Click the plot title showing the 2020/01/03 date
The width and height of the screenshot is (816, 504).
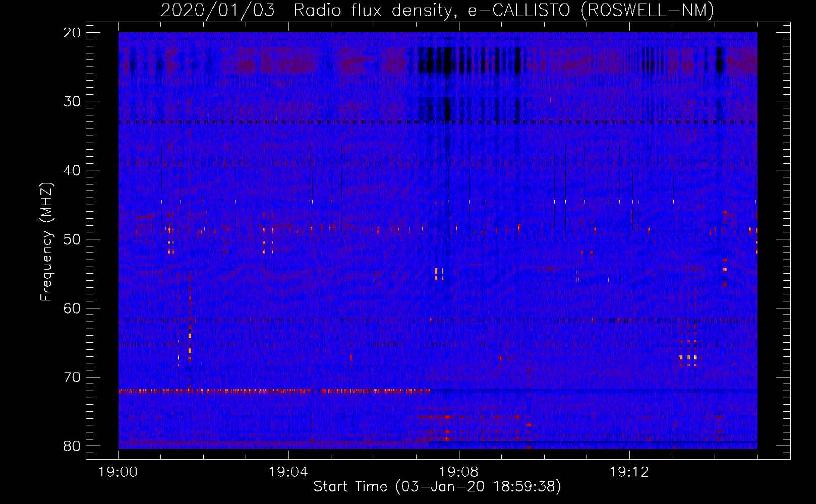click(x=437, y=10)
